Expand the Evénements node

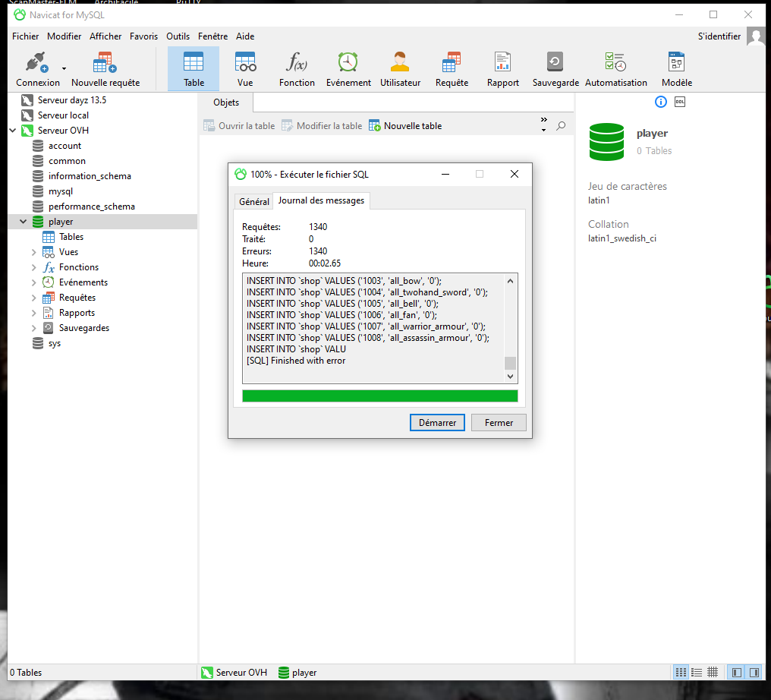33,283
